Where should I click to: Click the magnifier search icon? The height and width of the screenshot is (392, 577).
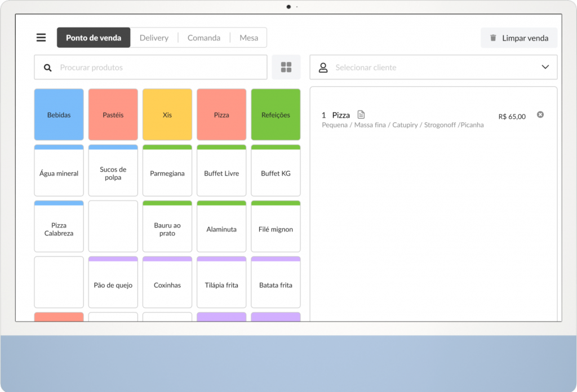coord(48,68)
